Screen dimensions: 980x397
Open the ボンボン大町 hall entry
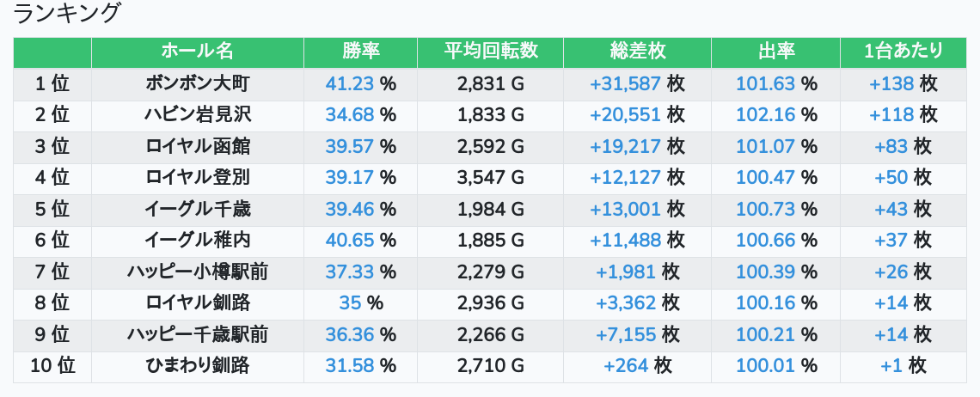tap(198, 83)
